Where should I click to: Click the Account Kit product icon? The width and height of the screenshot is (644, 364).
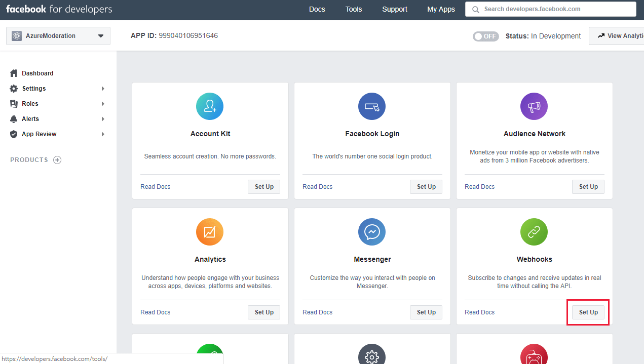point(210,106)
